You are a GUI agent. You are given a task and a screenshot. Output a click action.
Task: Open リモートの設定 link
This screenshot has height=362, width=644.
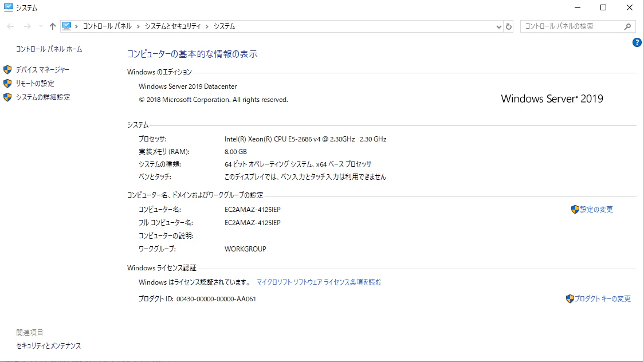pos(35,83)
